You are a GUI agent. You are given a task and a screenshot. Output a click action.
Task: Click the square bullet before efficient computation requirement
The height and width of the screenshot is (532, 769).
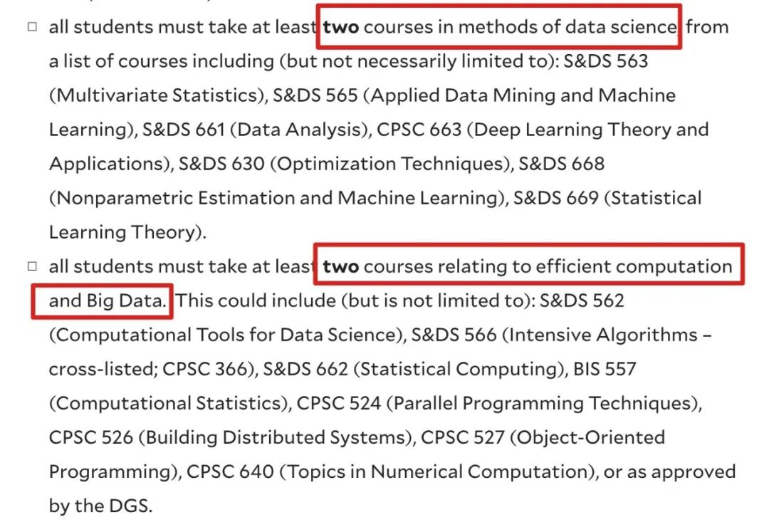pyautogui.click(x=32, y=266)
